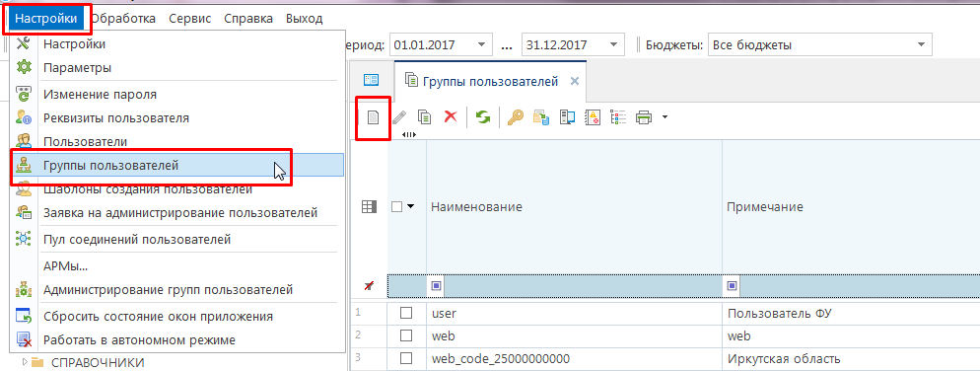Click the icon beside Реквизиты пользователя
The height and width of the screenshot is (371, 980).
[x=23, y=117]
